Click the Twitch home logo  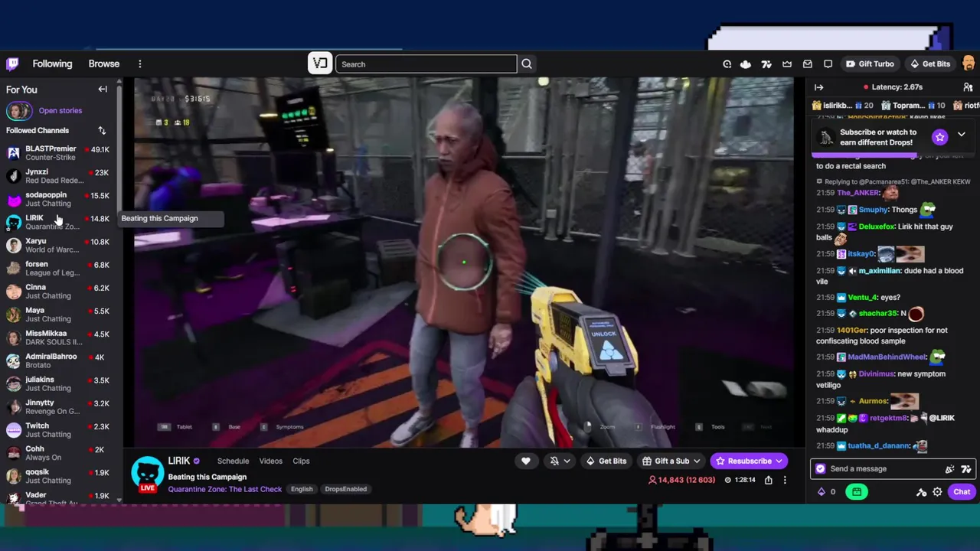[12, 64]
